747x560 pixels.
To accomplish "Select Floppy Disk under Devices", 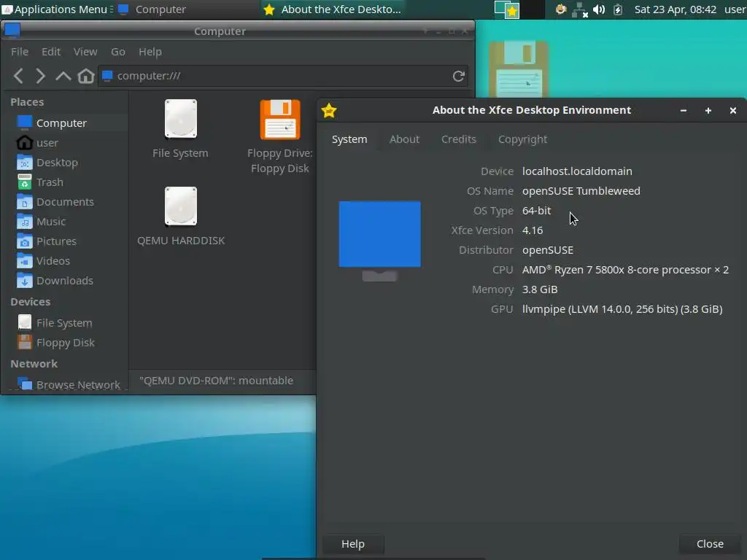I will point(65,343).
